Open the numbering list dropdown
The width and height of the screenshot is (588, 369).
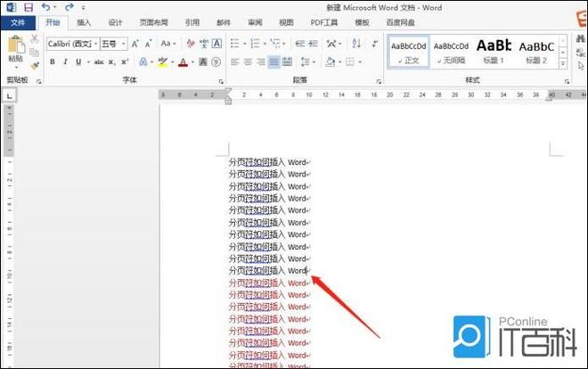tap(265, 44)
